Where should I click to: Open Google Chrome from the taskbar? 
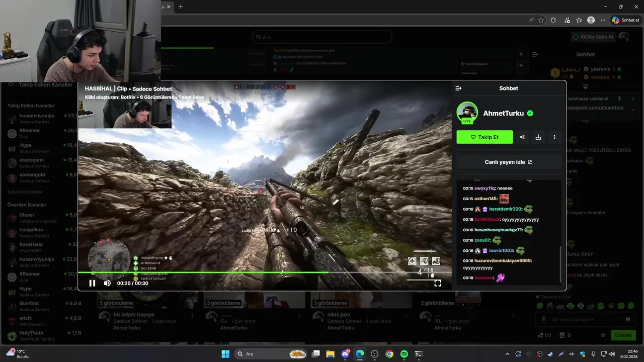(x=389, y=354)
